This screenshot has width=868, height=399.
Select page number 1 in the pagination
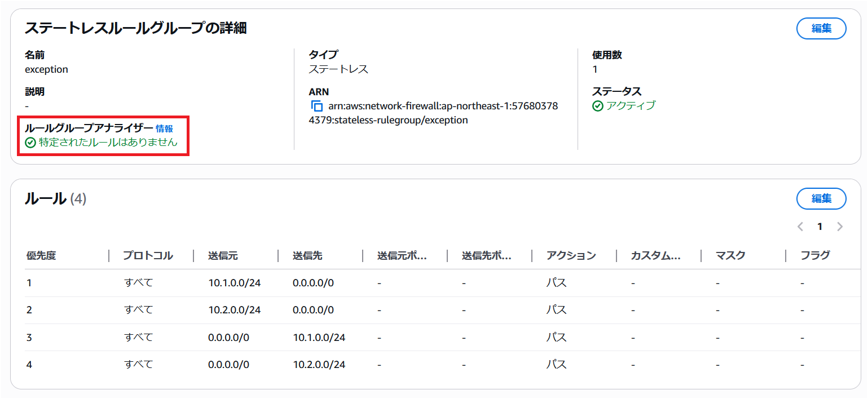[x=820, y=227]
